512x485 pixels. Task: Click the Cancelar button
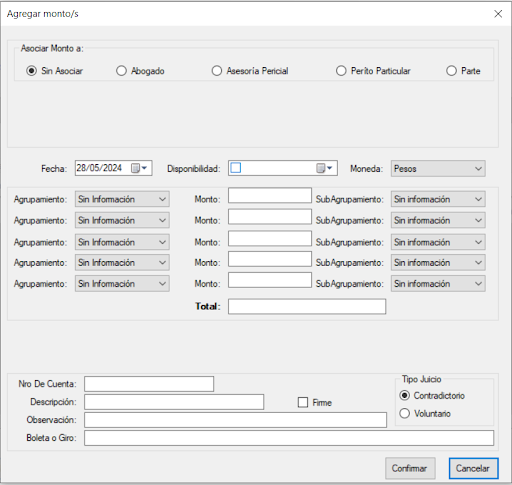(474, 468)
